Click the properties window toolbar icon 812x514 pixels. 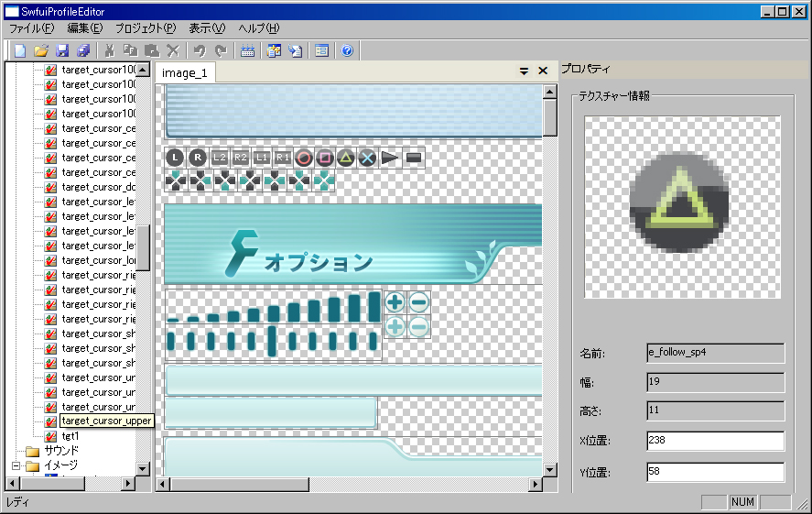(x=321, y=51)
